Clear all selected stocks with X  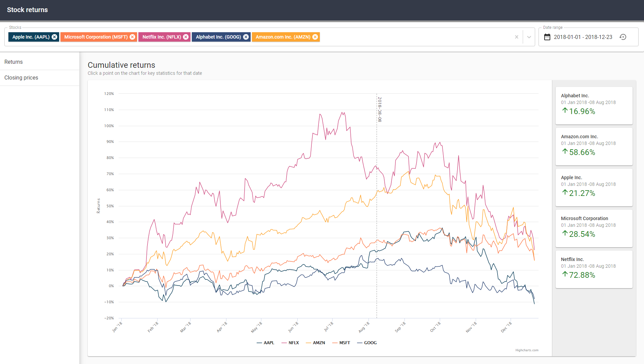click(x=517, y=37)
